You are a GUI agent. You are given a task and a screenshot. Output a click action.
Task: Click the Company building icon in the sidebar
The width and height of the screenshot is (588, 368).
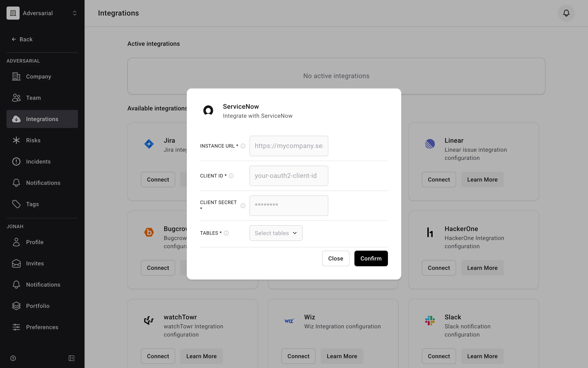(x=16, y=76)
